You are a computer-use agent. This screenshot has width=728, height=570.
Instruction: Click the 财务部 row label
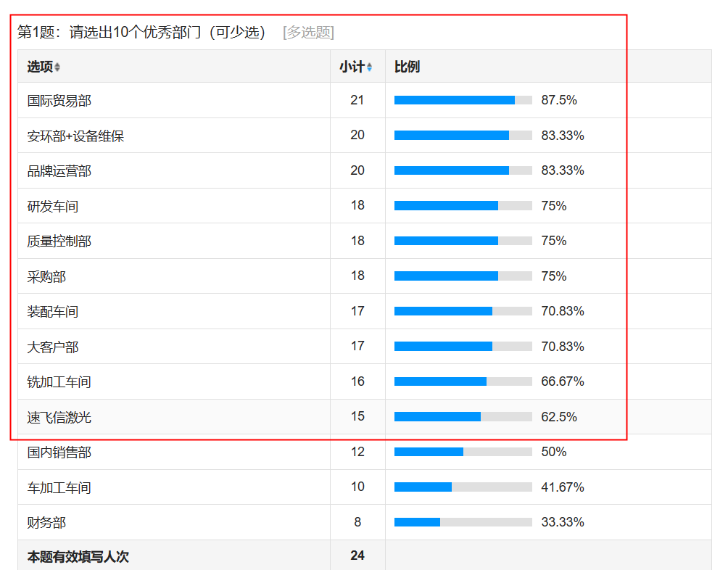click(x=46, y=523)
